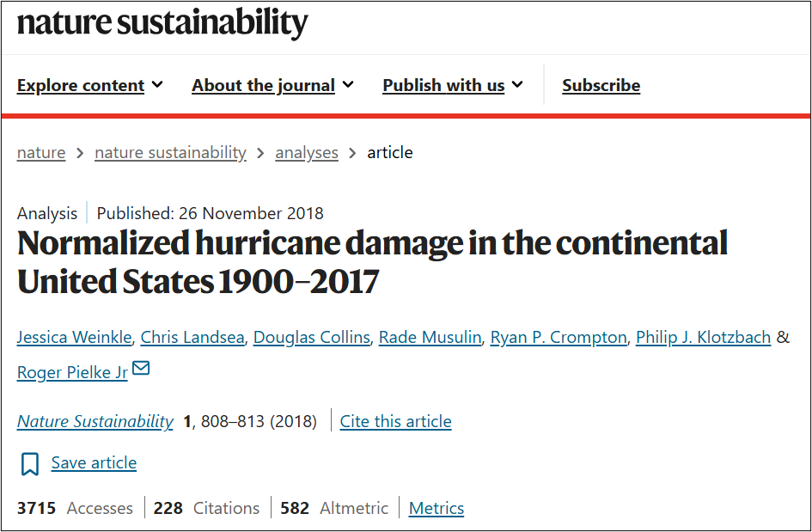Open author Rade Musulin link

point(430,337)
